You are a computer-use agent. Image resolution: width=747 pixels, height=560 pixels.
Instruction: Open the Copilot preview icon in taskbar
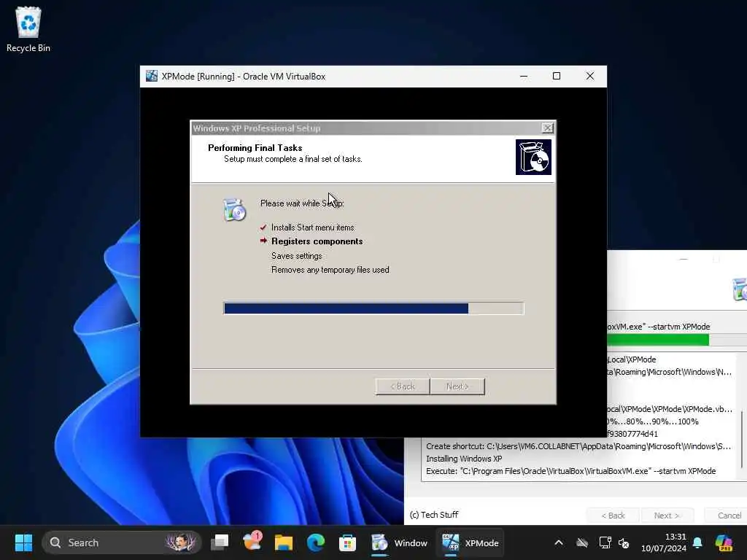click(x=724, y=542)
